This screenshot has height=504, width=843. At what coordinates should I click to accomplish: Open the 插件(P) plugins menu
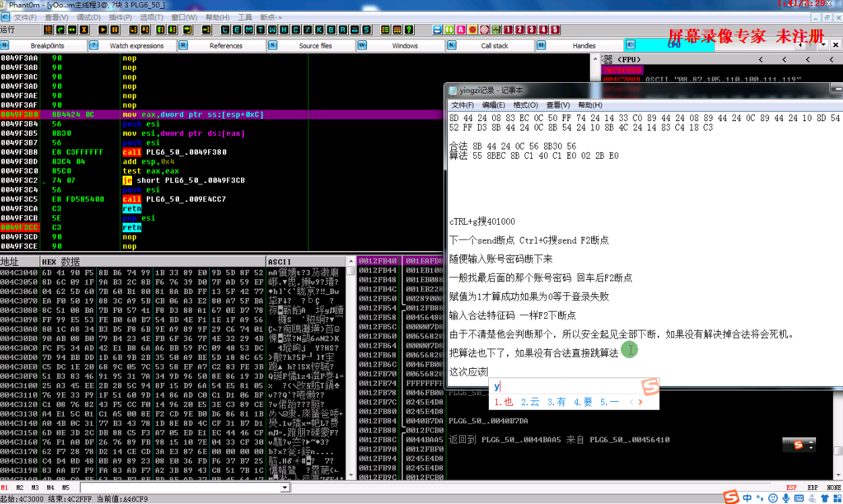coord(120,17)
